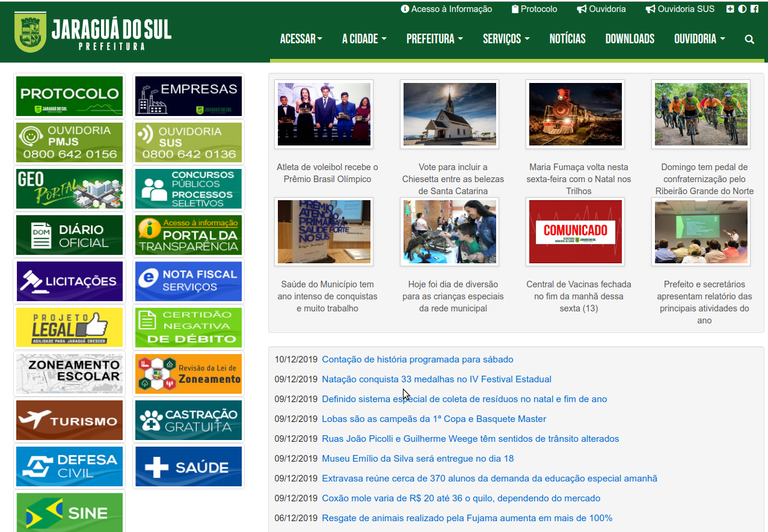This screenshot has width=768, height=532.
Task: Open the volleyball athlete award photo
Action: pos(324,114)
